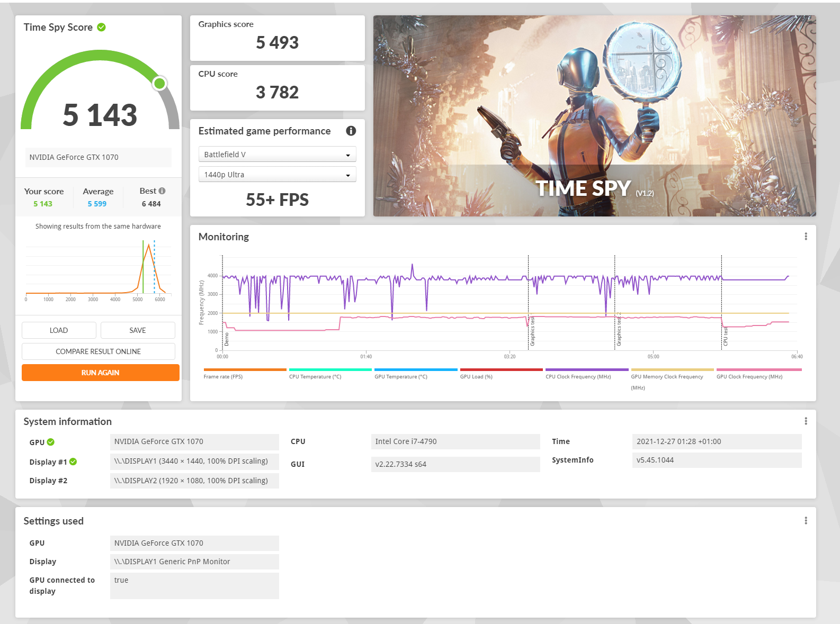Click the CPU score value 3 782
This screenshot has height=624, width=840.
pos(277,92)
